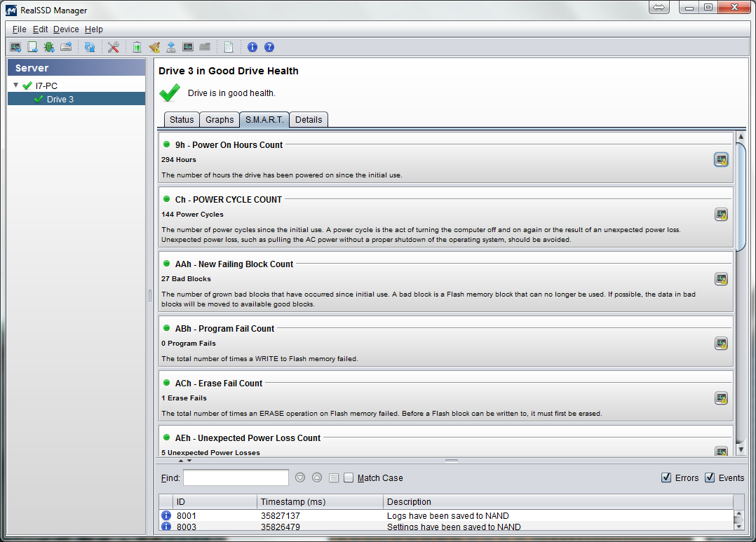756x542 pixels.
Task: Click graph icon for Power On Hours Count
Action: pos(721,160)
